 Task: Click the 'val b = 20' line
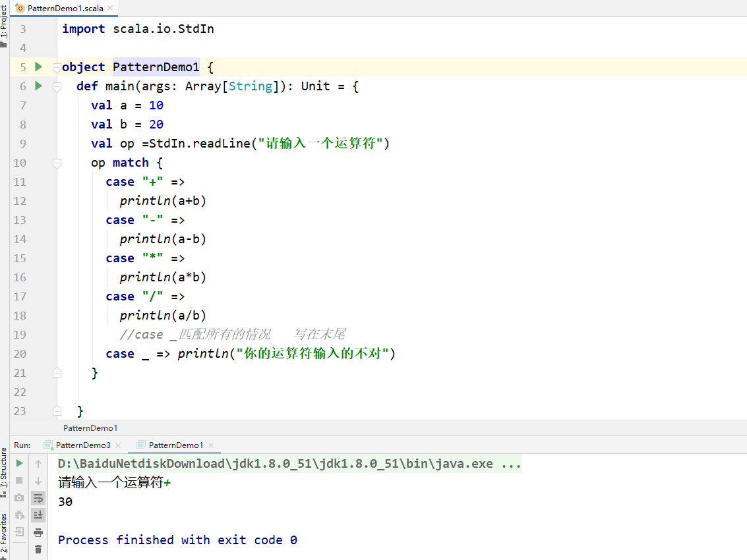127,125
